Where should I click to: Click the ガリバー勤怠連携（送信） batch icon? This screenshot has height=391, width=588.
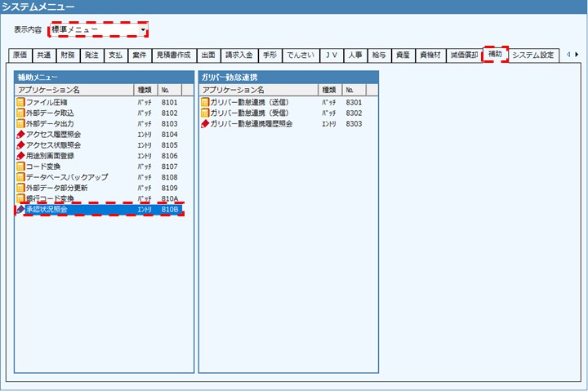205,102
